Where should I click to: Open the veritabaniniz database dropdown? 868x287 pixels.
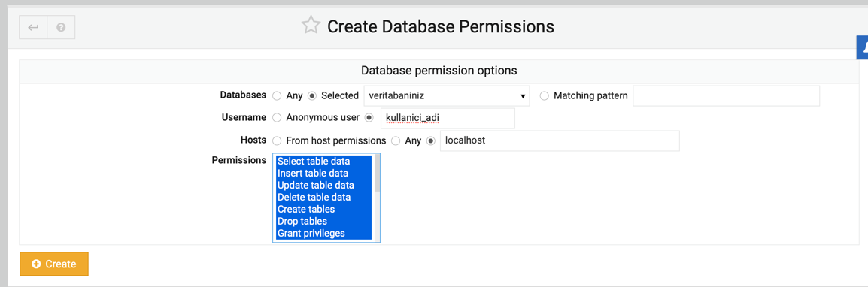(x=447, y=95)
